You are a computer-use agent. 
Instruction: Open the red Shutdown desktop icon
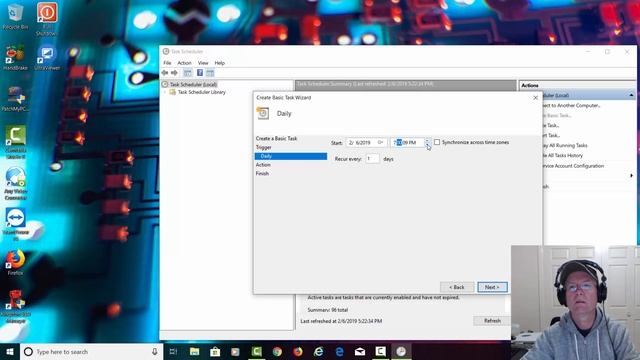(x=47, y=19)
